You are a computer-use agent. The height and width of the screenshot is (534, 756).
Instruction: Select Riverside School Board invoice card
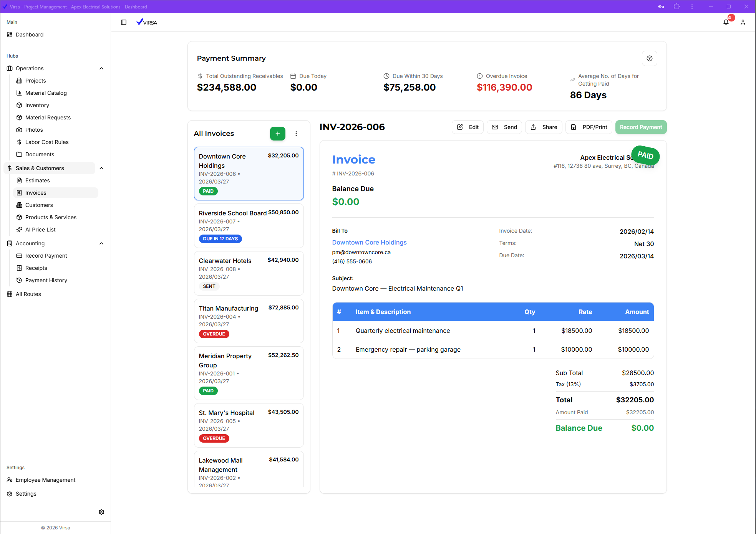pyautogui.click(x=249, y=226)
